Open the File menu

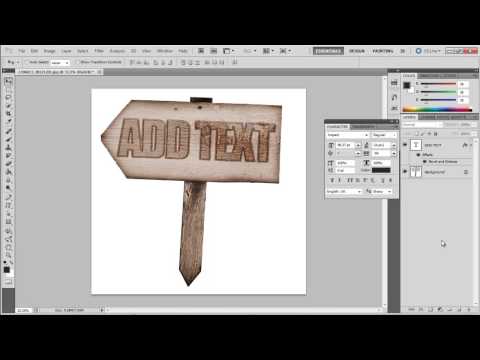[22, 51]
